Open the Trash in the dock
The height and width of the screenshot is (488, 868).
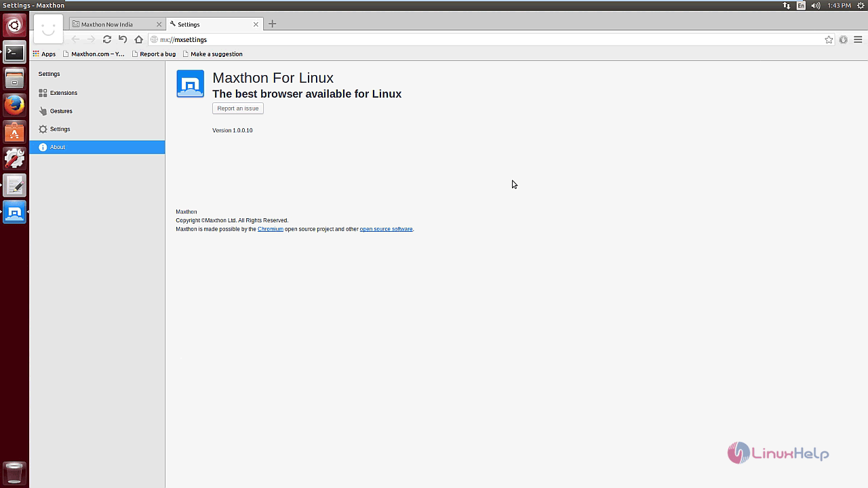(14, 472)
